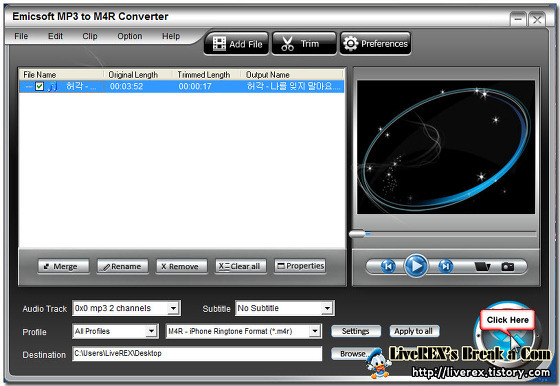The image size is (560, 386).
Task: Open the Trim tool
Action: (304, 44)
